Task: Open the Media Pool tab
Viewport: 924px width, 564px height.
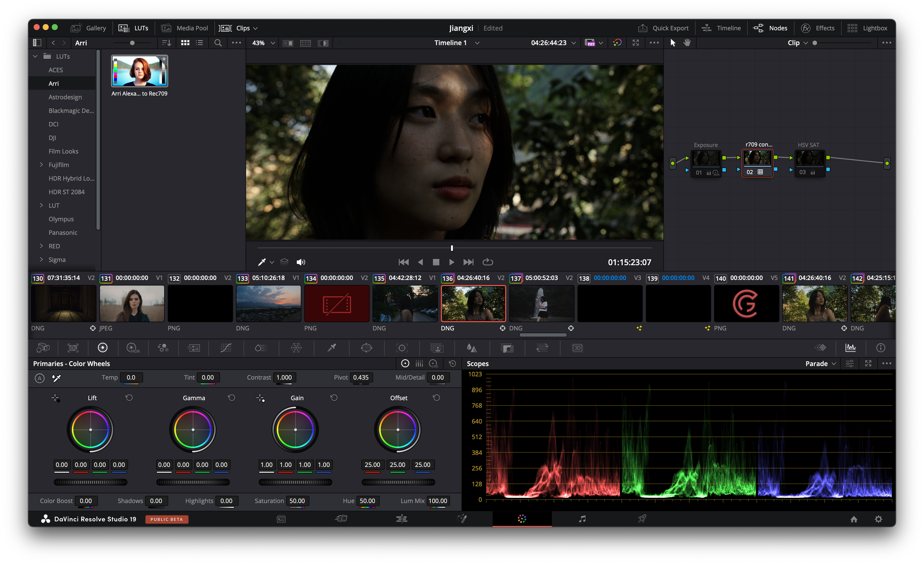Action: (184, 28)
